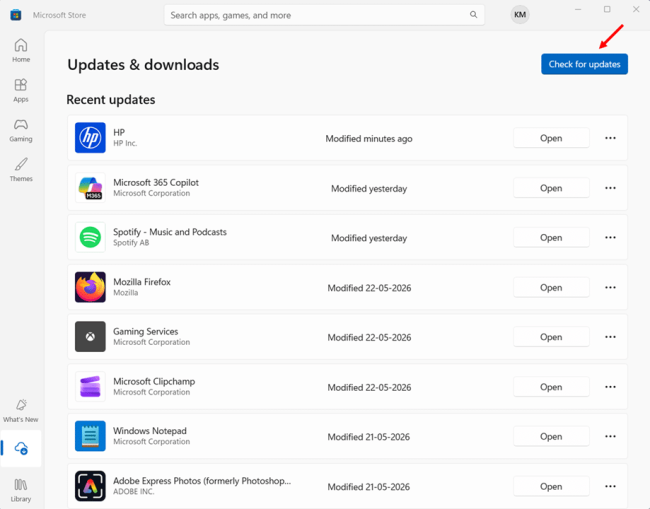Close the Microsoft Store window
The image size is (650, 509).
636,9
